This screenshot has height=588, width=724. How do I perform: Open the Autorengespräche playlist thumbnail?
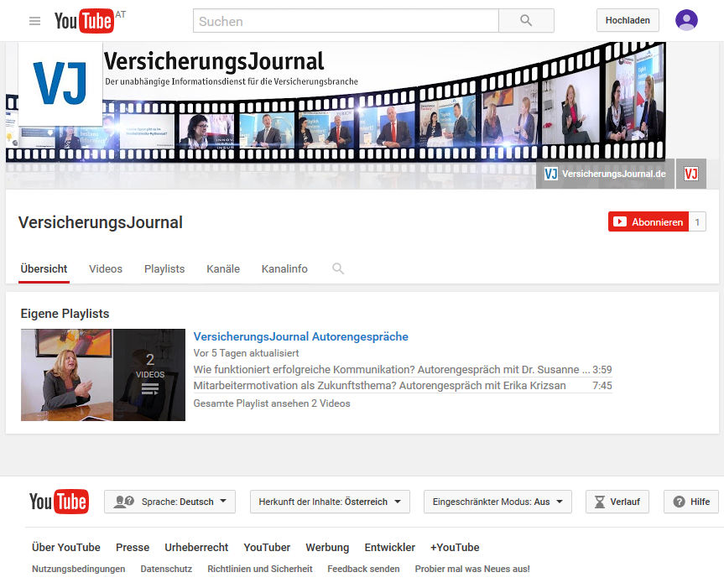[x=103, y=375]
